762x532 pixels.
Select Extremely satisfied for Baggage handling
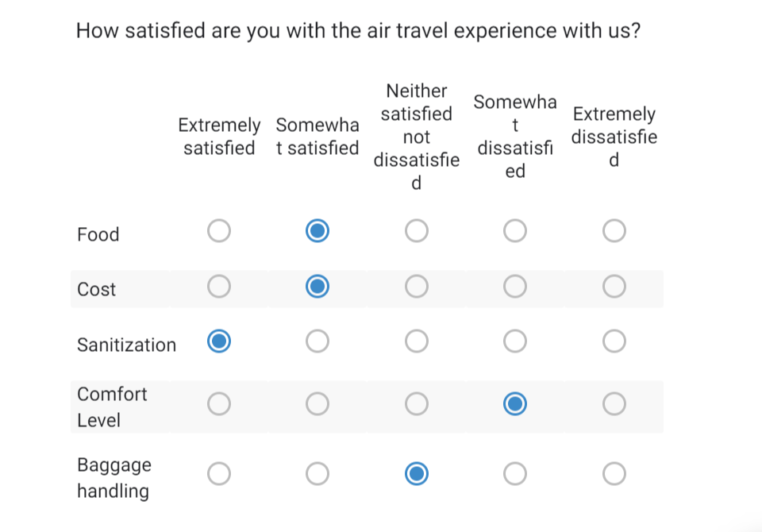[219, 474]
